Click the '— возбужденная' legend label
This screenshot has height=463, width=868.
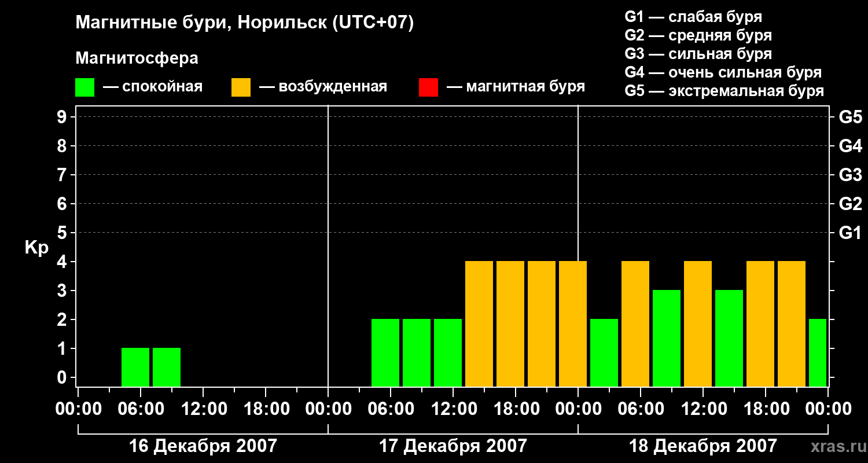click(323, 87)
